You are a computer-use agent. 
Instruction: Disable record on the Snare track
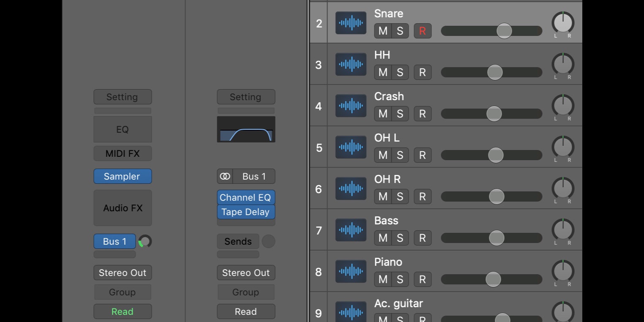click(x=422, y=31)
